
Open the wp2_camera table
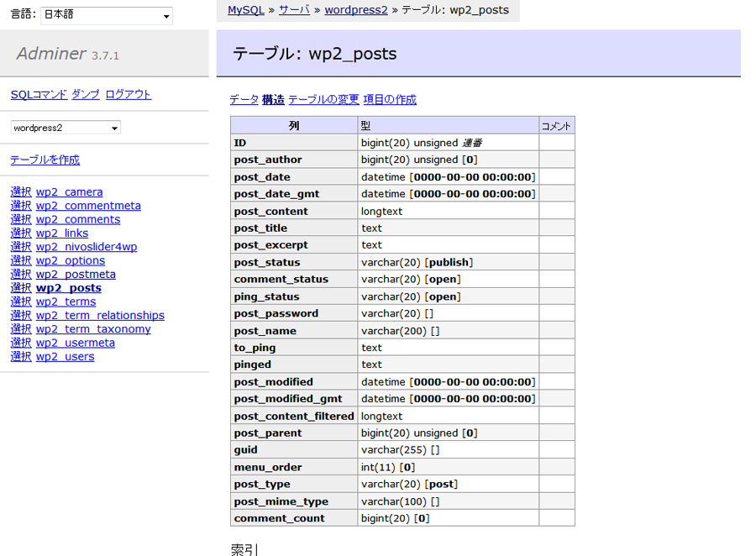coord(70,191)
